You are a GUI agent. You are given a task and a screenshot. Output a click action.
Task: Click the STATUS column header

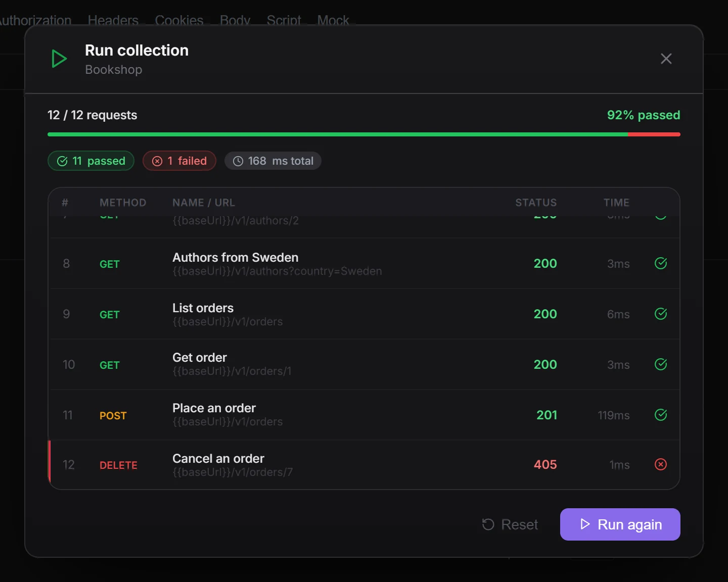[x=536, y=203]
